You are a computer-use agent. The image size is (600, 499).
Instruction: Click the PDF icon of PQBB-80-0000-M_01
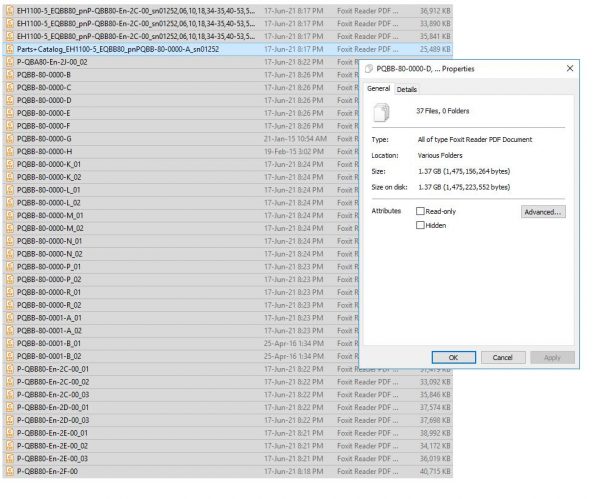(x=10, y=215)
